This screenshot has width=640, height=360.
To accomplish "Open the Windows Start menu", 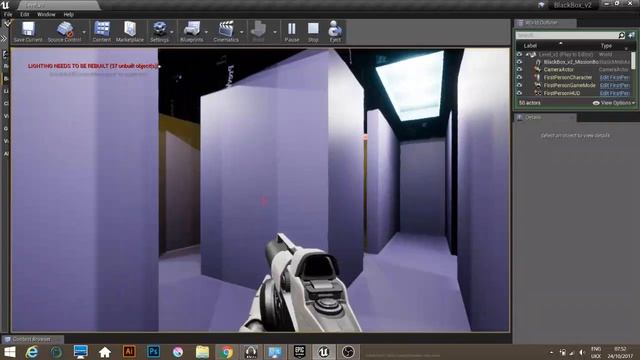I will click(9, 352).
